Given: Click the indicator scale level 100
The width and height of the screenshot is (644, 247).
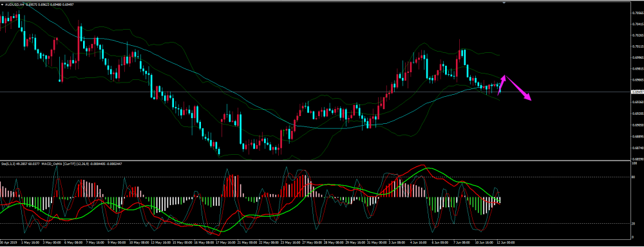Looking at the screenshot, I should coord(634,163).
